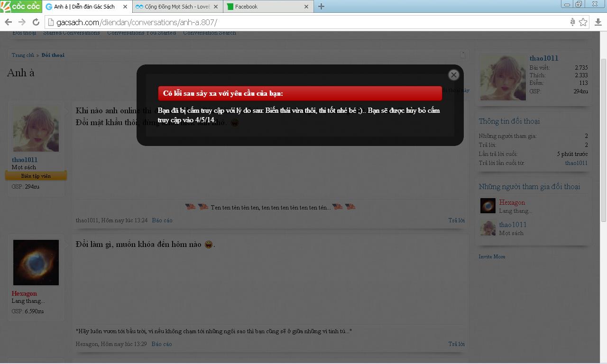Viewport: 607px width, 364px height.
Task: Click the first flag emoji in signature
Action: 190,207
